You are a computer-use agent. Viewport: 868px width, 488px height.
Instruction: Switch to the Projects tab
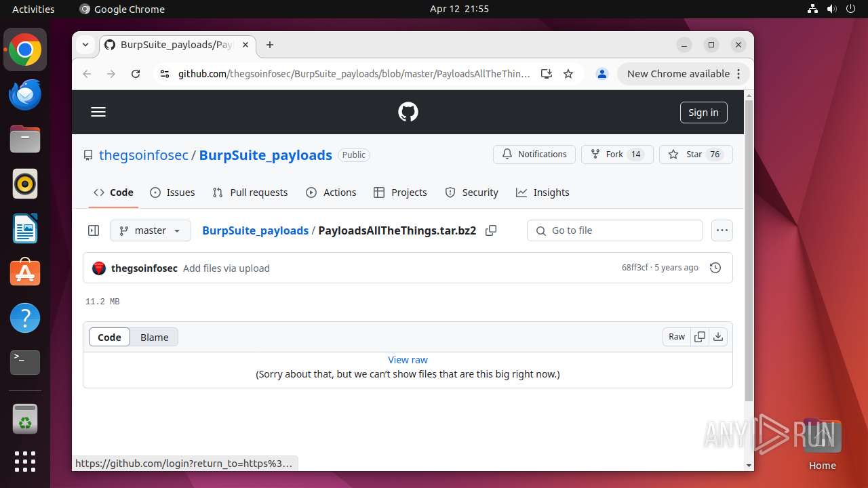pyautogui.click(x=400, y=192)
